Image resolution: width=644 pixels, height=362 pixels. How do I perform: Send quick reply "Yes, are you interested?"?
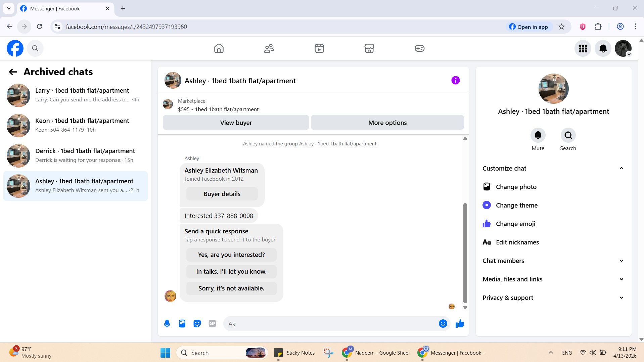tap(231, 255)
